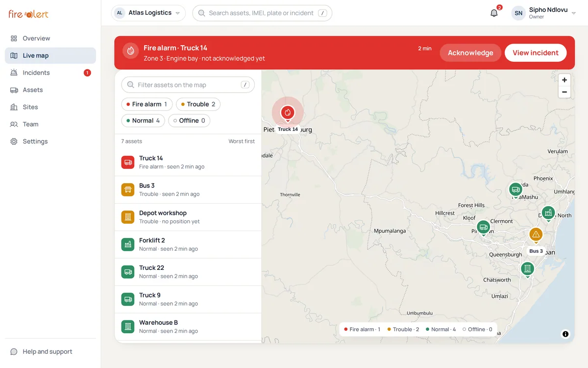
Task: Click the Truck 22 list icon
Action: [128, 272]
